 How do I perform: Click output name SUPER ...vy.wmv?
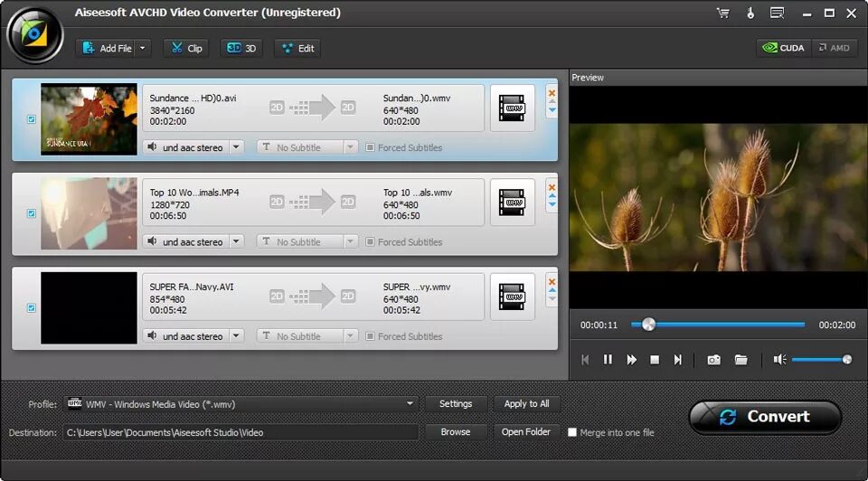[417, 287]
